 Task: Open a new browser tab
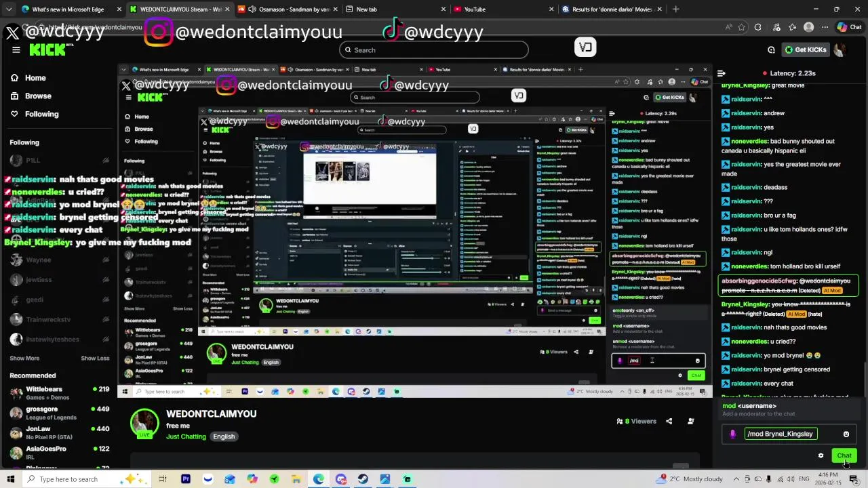click(x=675, y=9)
